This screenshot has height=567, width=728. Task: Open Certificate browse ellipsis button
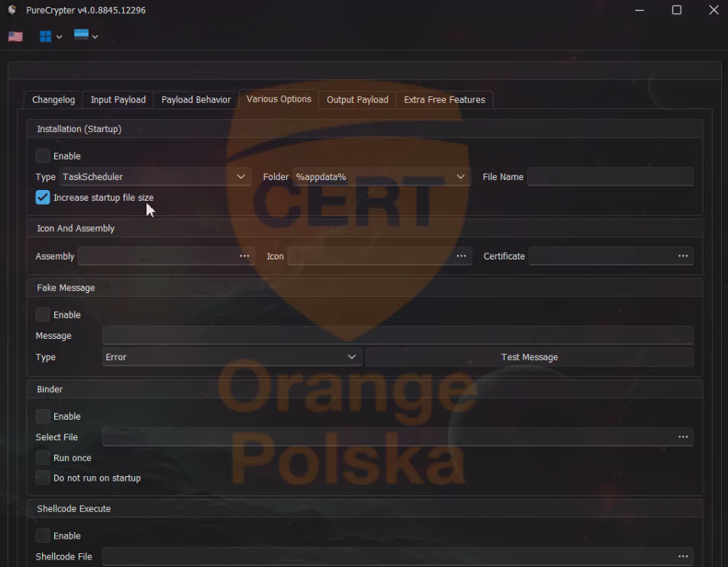pos(683,256)
